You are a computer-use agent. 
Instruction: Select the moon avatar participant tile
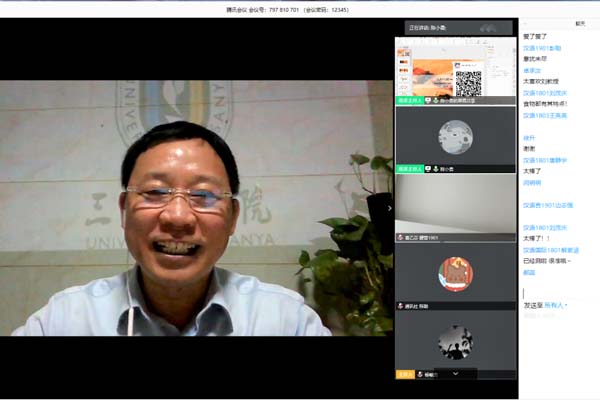456,135
